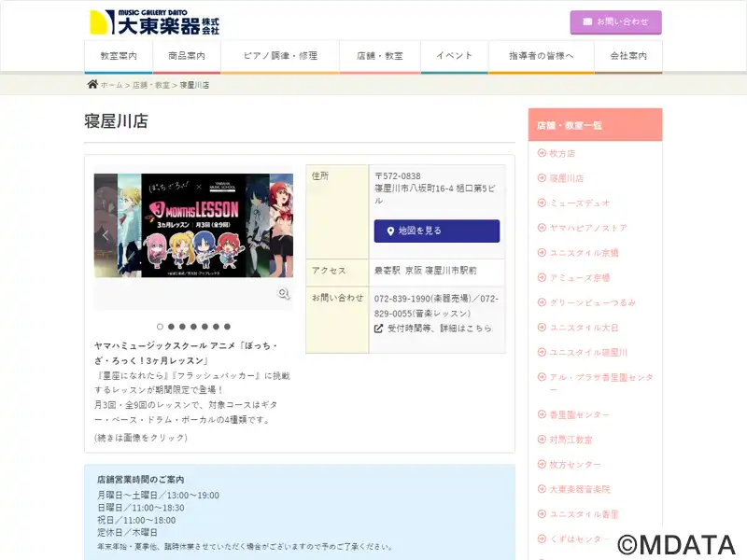Open ヤマハピアノストア sidebar link

coord(588,228)
